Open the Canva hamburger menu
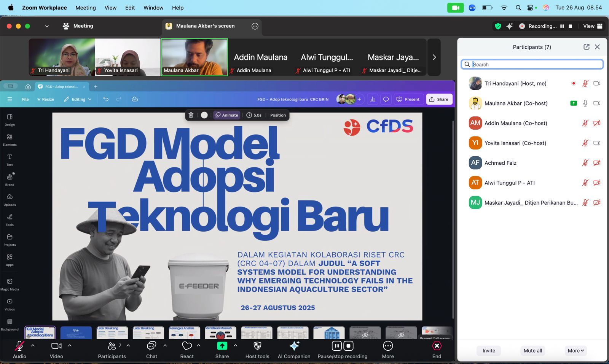 pyautogui.click(x=10, y=99)
